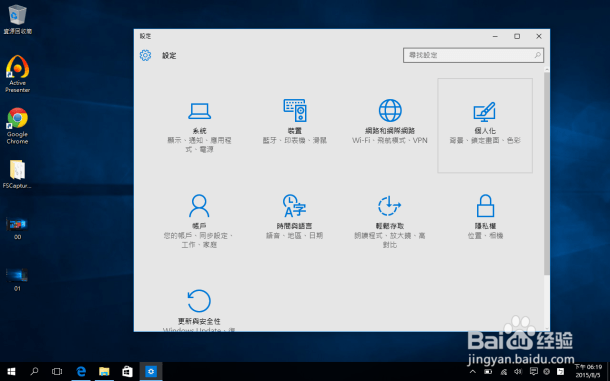
Task: Click the 'Wi-Fi、飛航模式、VPN' description
Action: point(390,140)
